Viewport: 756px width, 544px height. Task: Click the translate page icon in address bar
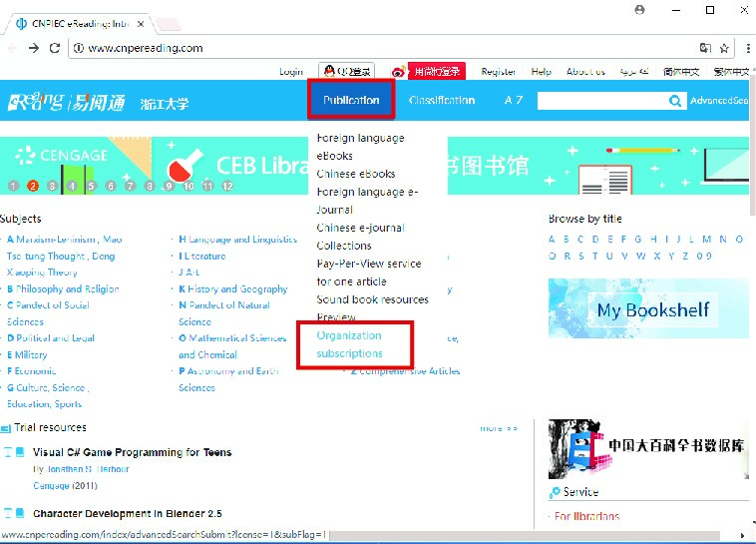pyautogui.click(x=705, y=47)
